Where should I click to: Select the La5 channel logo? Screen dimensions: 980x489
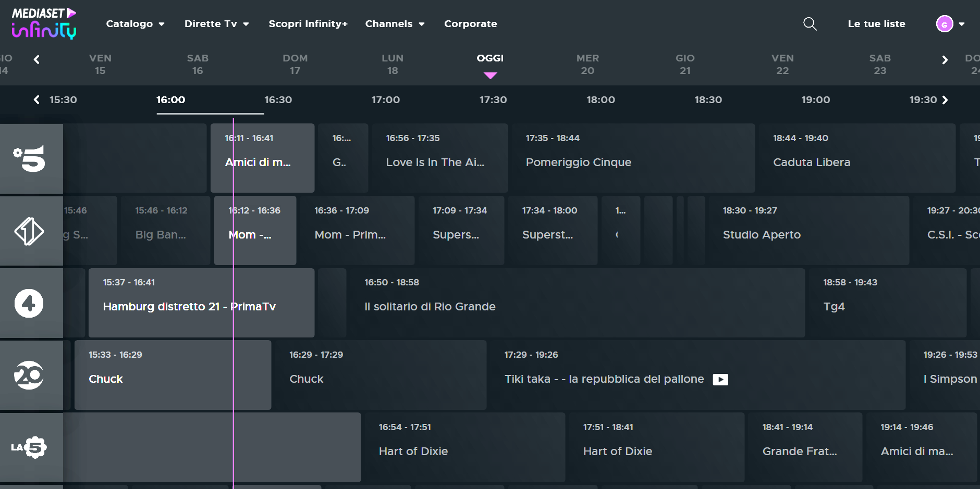(x=30, y=447)
